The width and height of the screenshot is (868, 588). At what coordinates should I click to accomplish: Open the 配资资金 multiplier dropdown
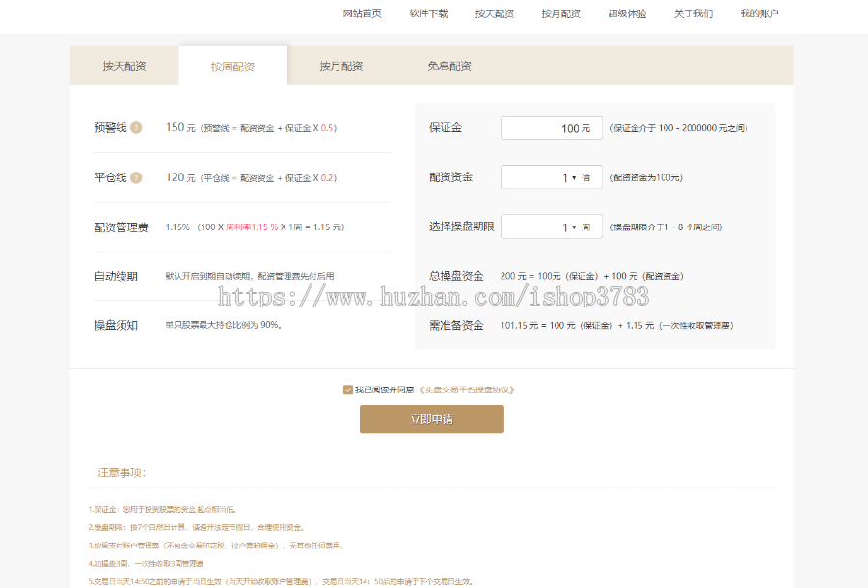[551, 176]
